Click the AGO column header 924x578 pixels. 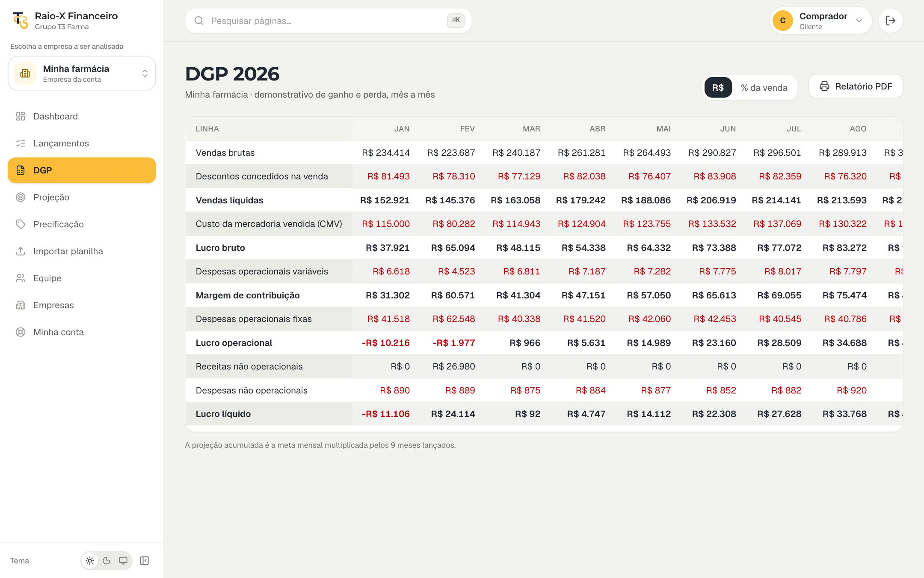click(x=858, y=129)
